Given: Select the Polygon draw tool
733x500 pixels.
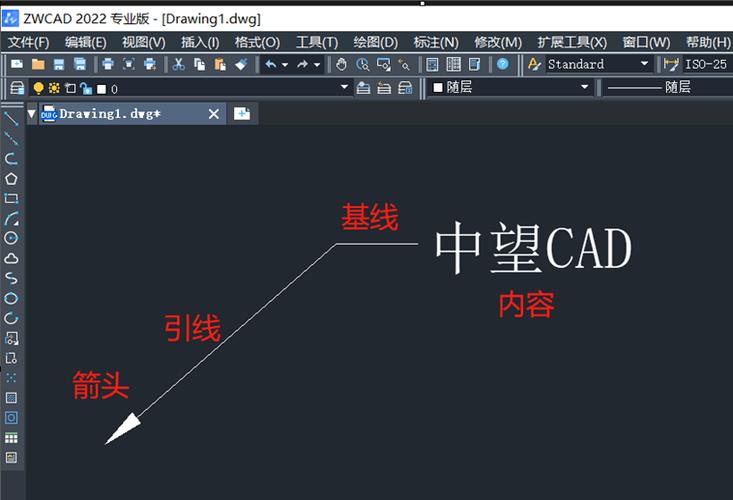Looking at the screenshot, I should (x=11, y=179).
